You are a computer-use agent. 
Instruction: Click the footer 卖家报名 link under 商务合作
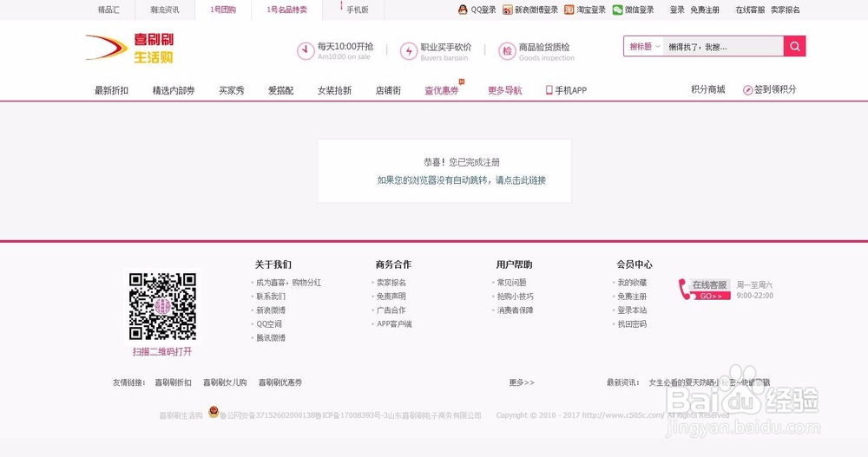pos(391,282)
